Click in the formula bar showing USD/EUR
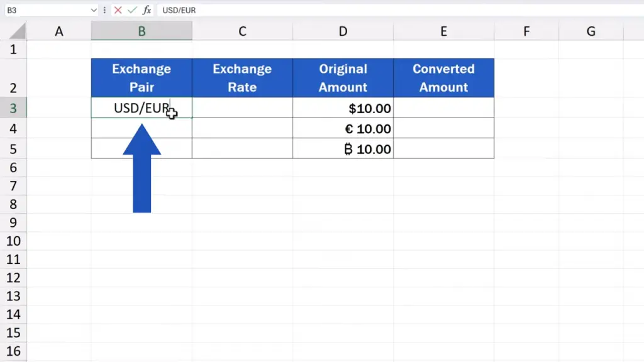644x362 pixels. pyautogui.click(x=377, y=10)
